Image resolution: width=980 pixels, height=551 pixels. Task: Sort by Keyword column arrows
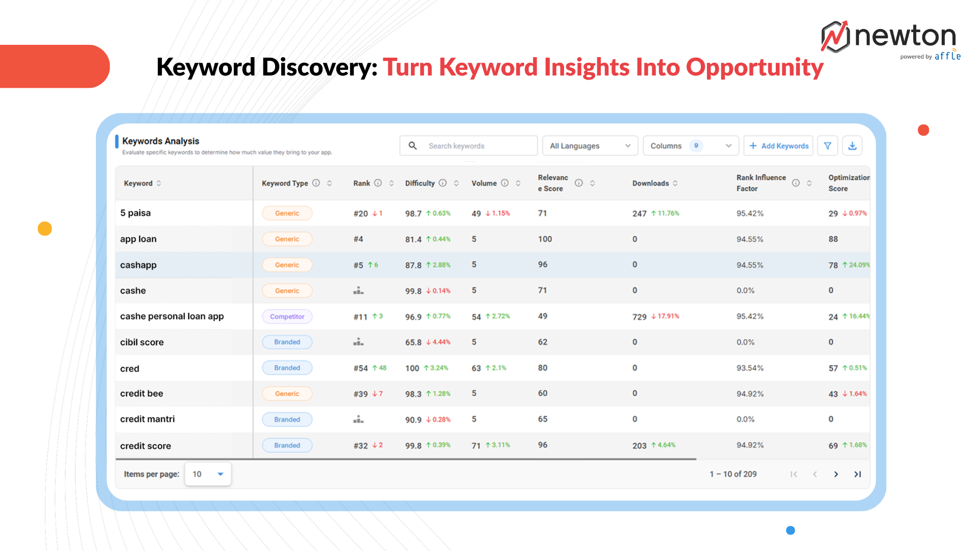pyautogui.click(x=159, y=183)
